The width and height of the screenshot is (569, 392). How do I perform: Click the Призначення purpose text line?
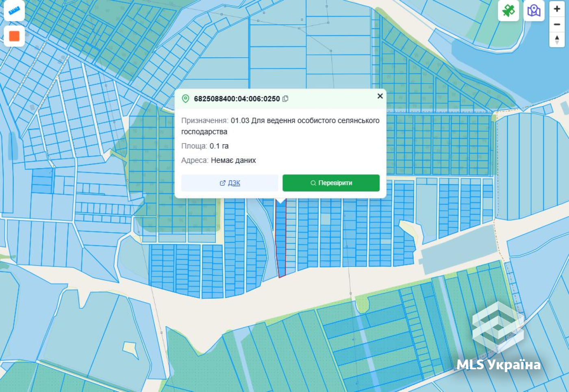[280, 126]
